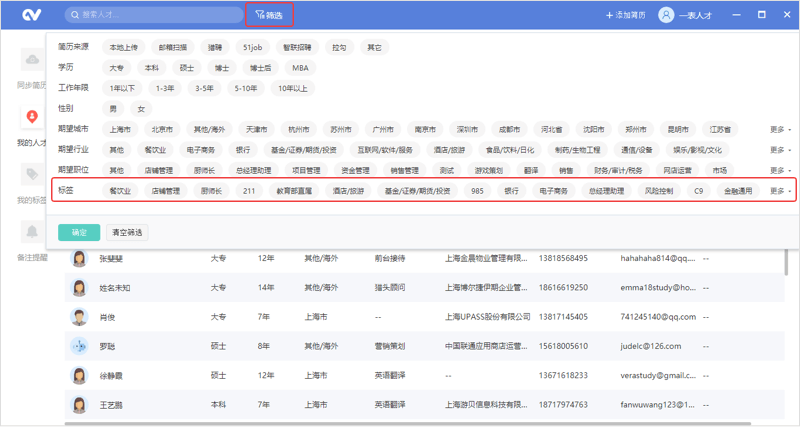The width and height of the screenshot is (800, 427).
Task: Toggle the C9 tag filter
Action: 698,191
